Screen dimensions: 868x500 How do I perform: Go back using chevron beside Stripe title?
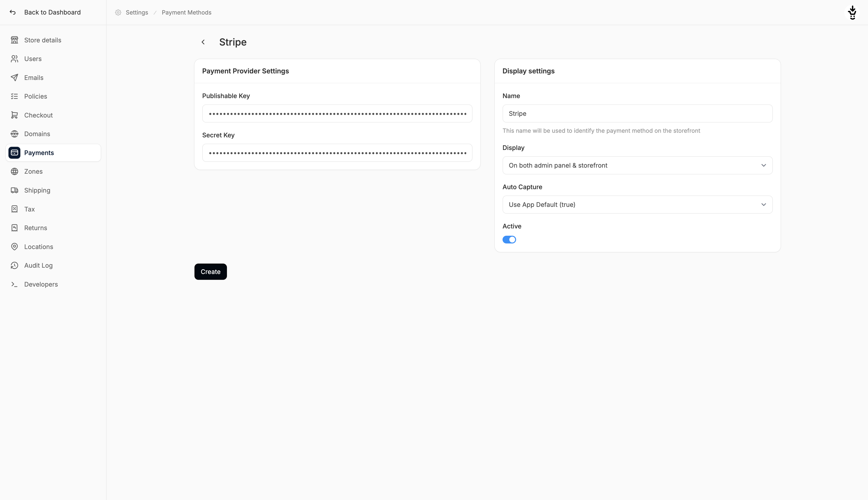(x=203, y=42)
